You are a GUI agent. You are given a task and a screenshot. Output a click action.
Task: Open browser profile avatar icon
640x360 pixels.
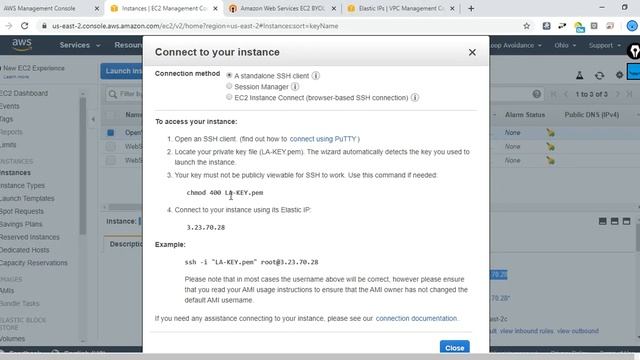pos(632,26)
